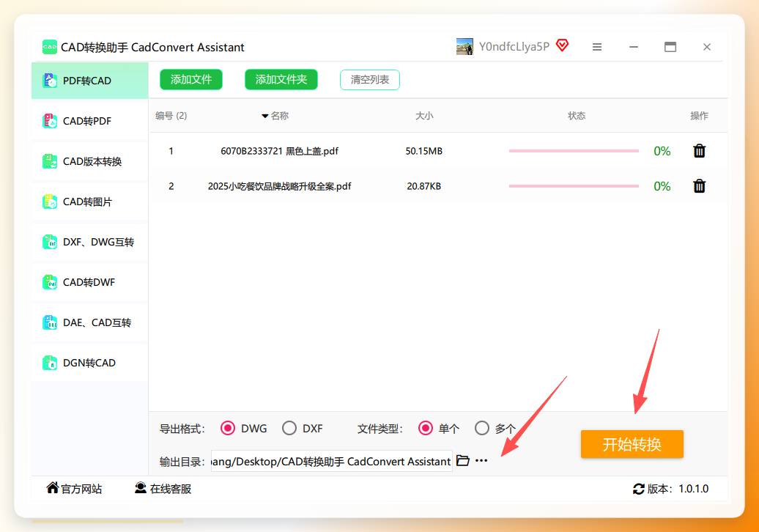Select the CAD转PDF sidebar tab
759x532 pixels.
(89, 120)
